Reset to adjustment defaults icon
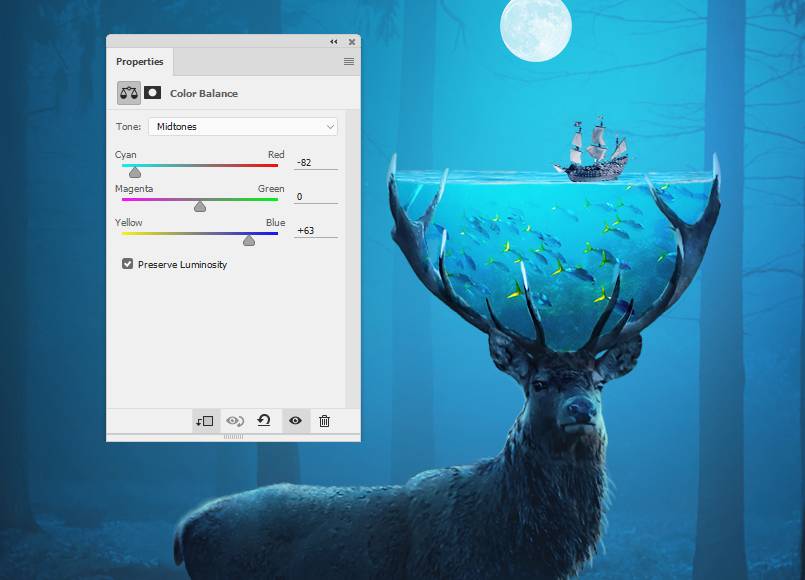 [x=264, y=421]
